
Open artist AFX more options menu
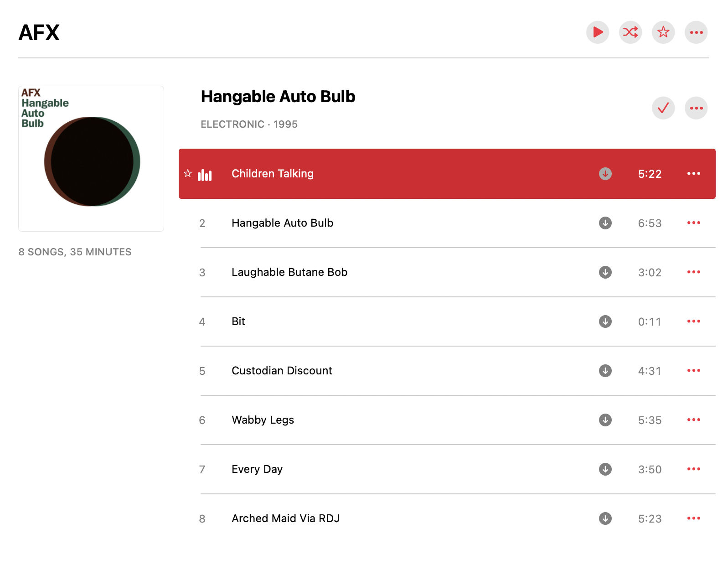(696, 32)
